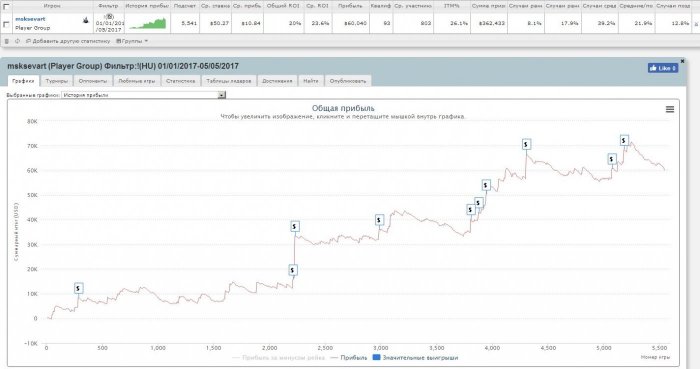Open the Любимые игры tab
Image resolution: width=700 pixels, height=369 pixels.
(x=137, y=81)
